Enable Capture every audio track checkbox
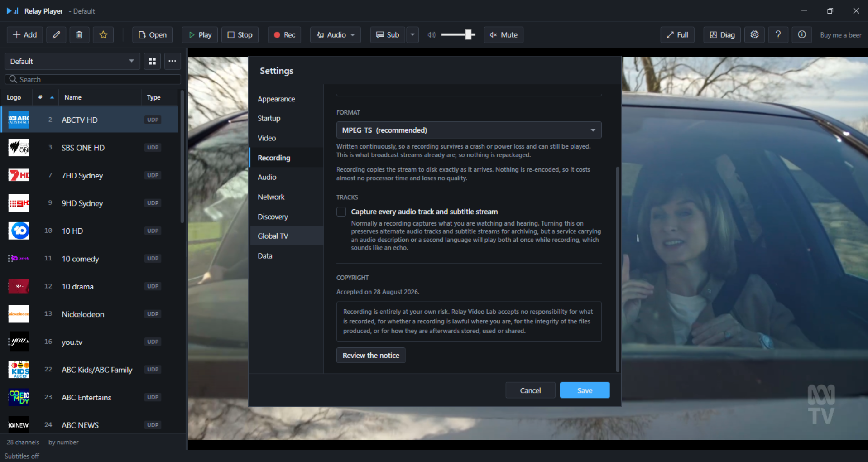Viewport: 868px width, 462px height. coord(341,212)
